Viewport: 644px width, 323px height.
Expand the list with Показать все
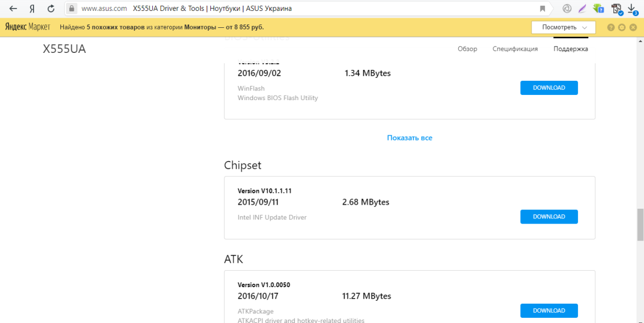(409, 138)
